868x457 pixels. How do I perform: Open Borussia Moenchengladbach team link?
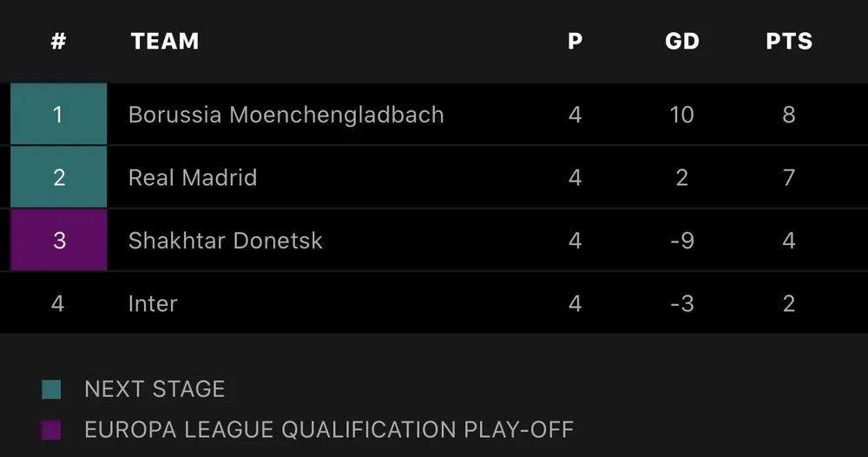point(286,115)
